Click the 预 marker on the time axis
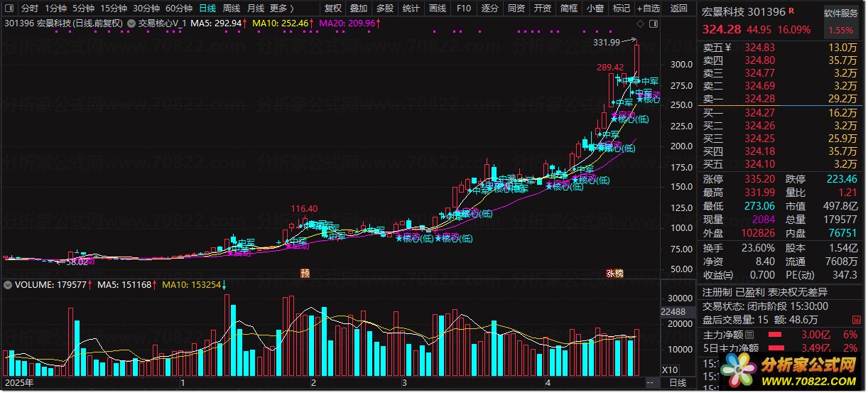868x393 pixels. [x=305, y=273]
